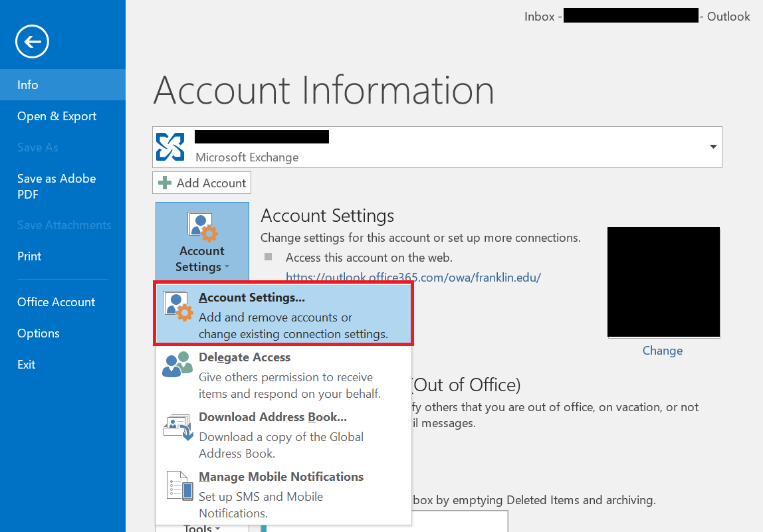Viewport: 763px width, 532px height.
Task: Click the Microsoft Exchange logo icon
Action: click(x=170, y=147)
